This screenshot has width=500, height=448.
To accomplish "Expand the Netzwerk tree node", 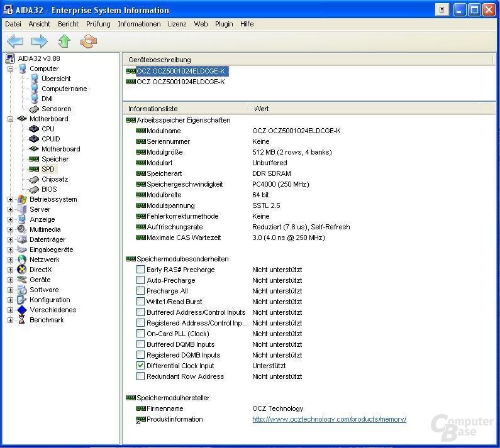I will click(x=11, y=260).
